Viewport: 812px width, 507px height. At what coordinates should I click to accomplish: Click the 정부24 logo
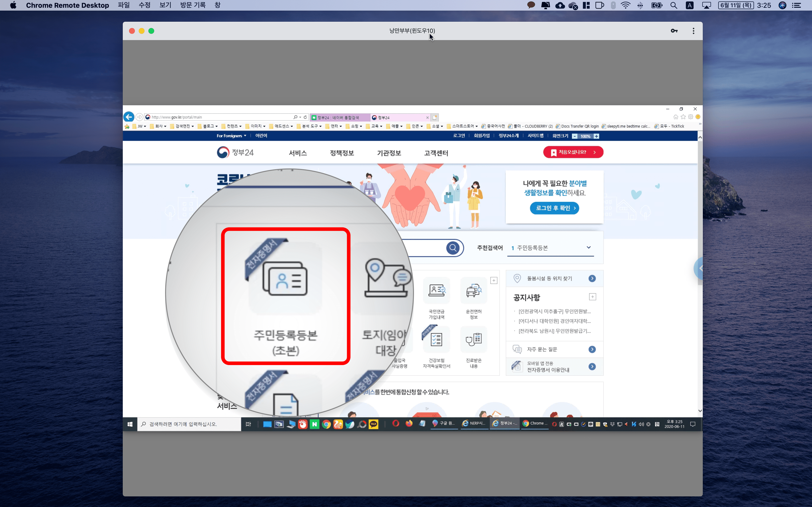click(235, 153)
